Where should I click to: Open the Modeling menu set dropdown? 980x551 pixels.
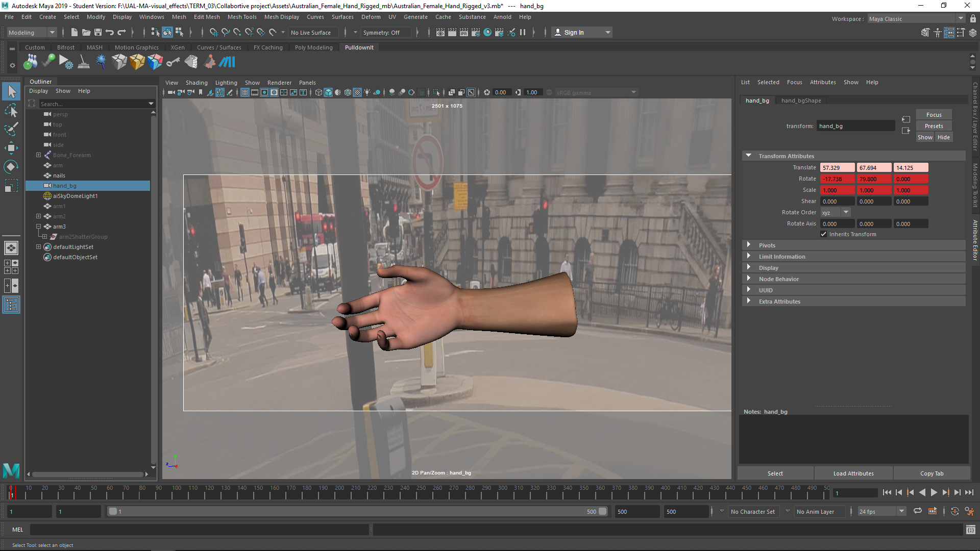click(x=32, y=32)
